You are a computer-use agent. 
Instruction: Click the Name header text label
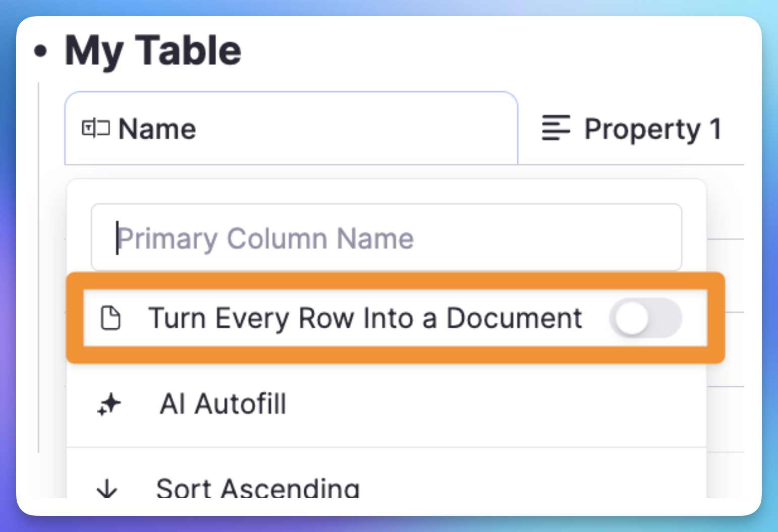[x=157, y=129]
